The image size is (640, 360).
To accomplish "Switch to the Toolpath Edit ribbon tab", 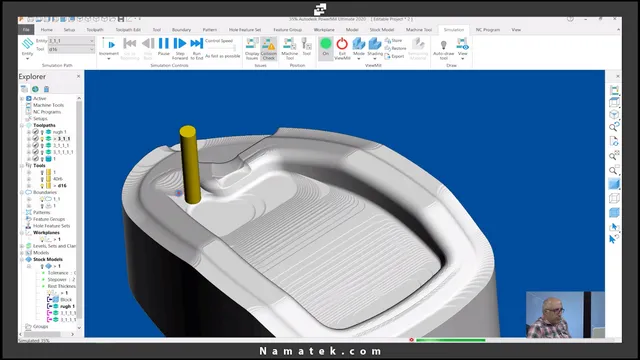I will click(x=128, y=30).
